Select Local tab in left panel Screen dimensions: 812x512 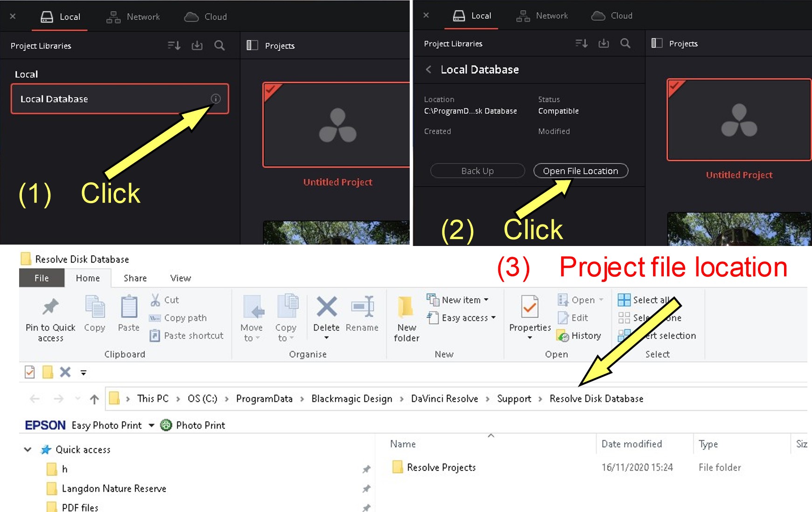[x=61, y=17]
